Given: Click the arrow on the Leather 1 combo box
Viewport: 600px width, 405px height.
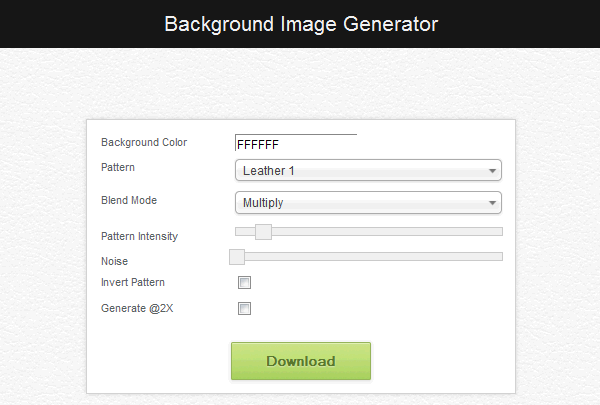Looking at the screenshot, I should 492,171.
